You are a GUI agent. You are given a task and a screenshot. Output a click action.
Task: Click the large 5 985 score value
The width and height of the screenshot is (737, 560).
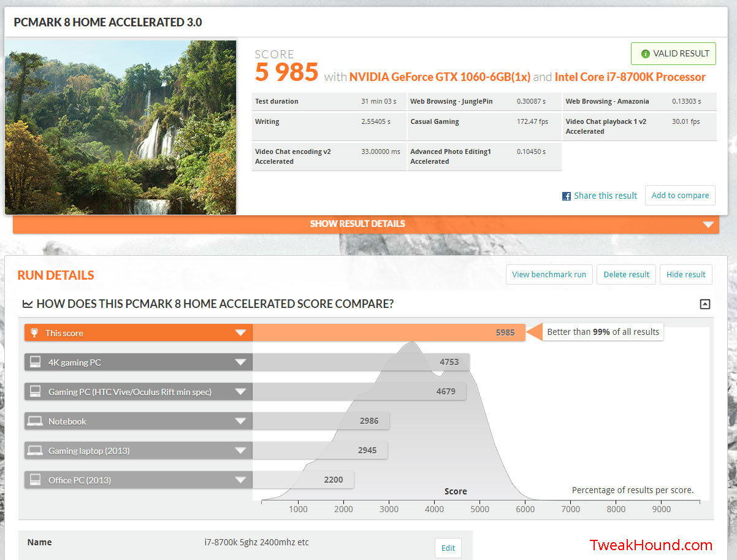point(287,72)
